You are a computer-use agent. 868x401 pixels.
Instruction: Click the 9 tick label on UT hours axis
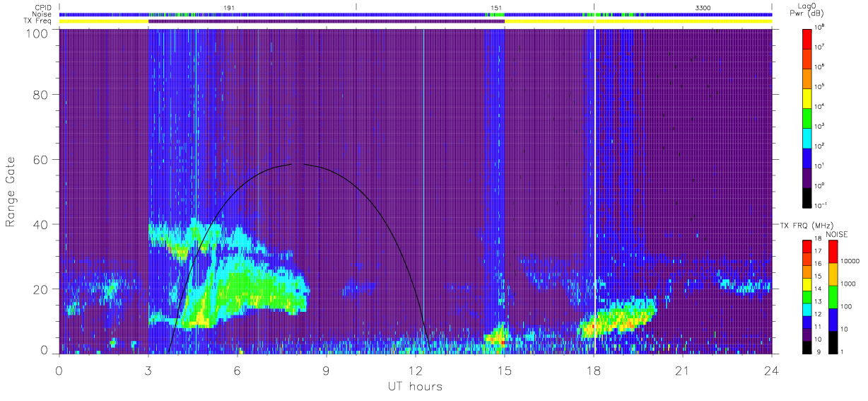click(327, 371)
